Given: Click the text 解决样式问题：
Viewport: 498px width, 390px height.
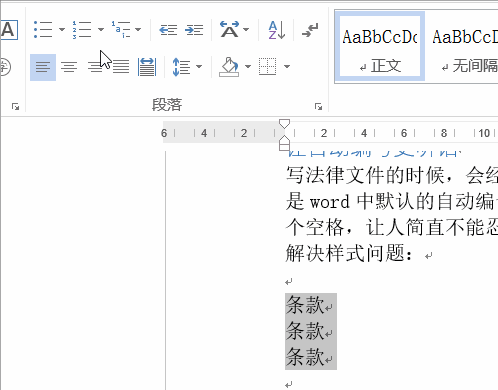Looking at the screenshot, I should pos(350,253).
